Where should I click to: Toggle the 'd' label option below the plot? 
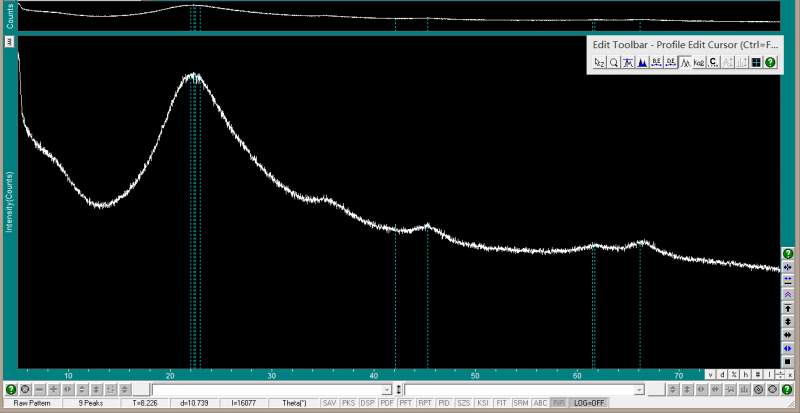722,374
